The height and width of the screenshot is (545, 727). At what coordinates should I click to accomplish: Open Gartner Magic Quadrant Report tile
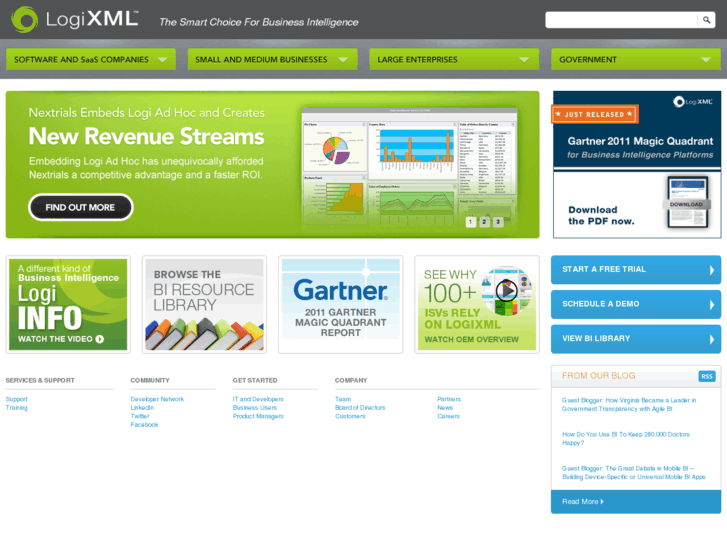(x=341, y=304)
